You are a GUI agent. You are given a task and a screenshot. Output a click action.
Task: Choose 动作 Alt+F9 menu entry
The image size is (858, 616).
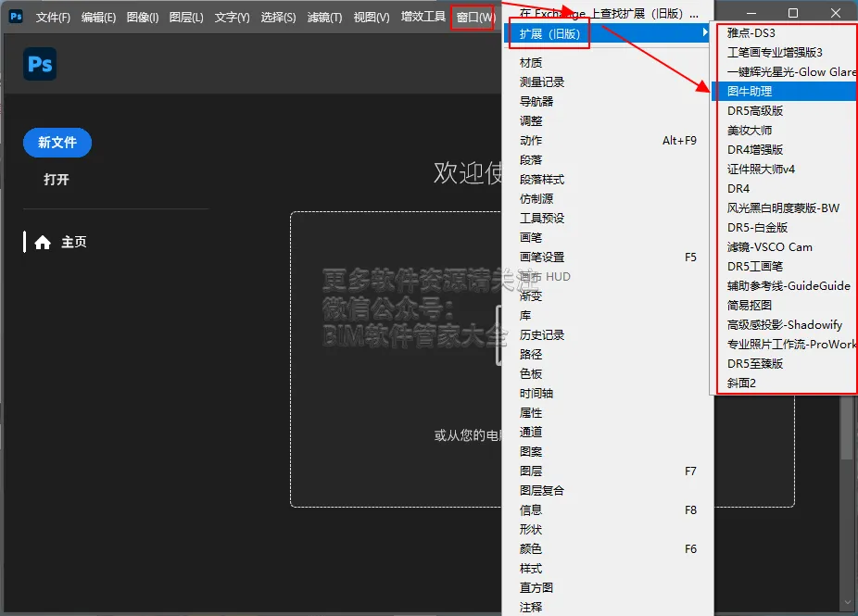pyautogui.click(x=608, y=141)
